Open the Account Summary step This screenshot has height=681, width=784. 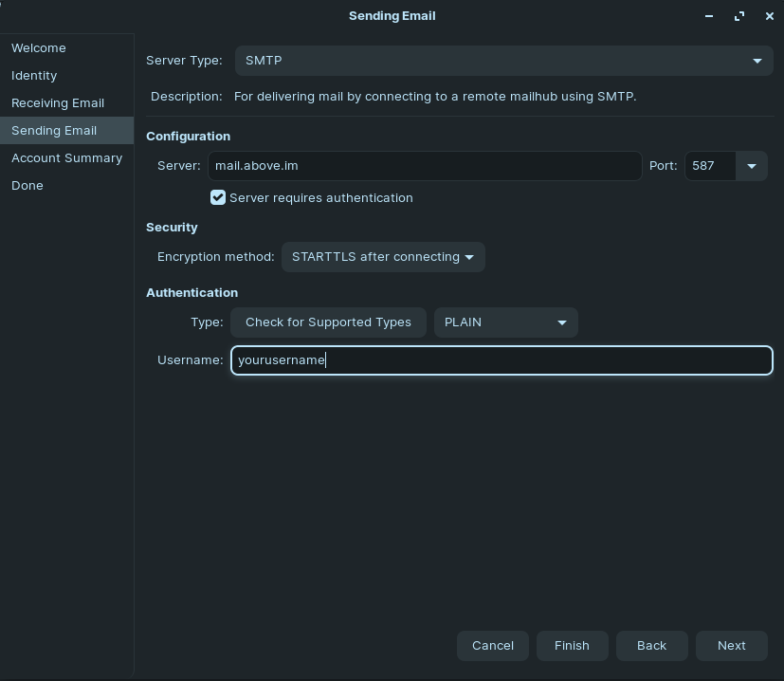66,158
